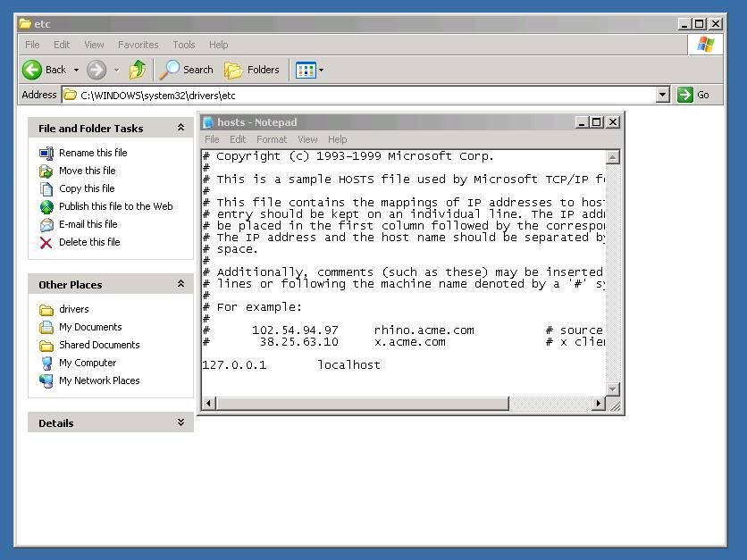Open the File menu in the etc Explorer window
747x560 pixels.
point(32,45)
